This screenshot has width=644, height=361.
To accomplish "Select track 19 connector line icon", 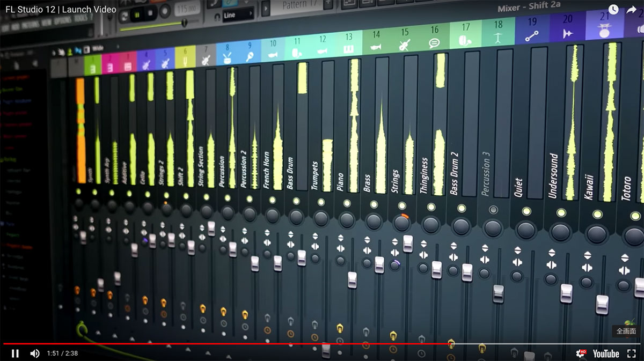I will 532,36.
